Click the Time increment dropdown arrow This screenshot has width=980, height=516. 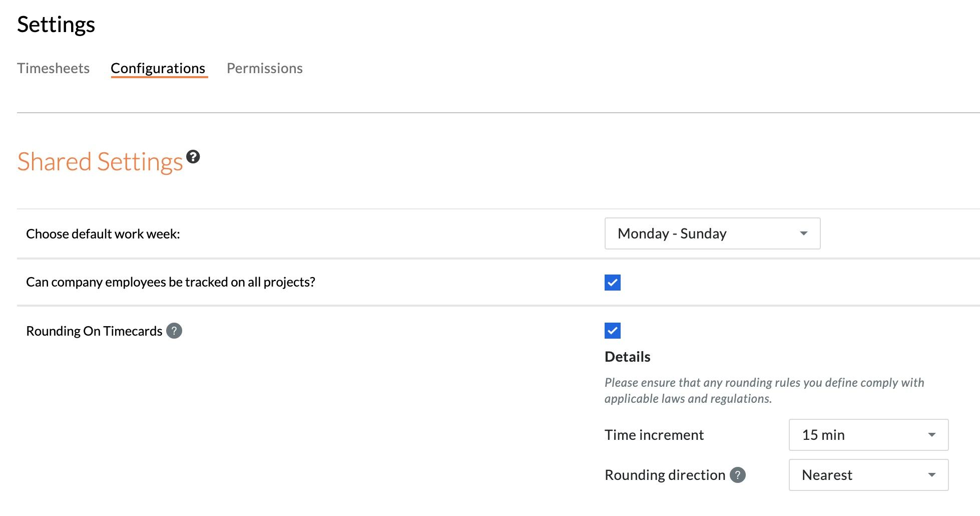(932, 435)
